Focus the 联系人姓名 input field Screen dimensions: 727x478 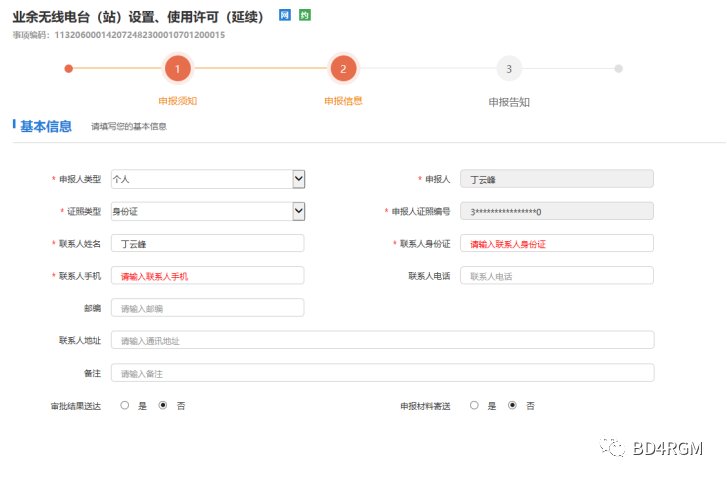tap(208, 243)
